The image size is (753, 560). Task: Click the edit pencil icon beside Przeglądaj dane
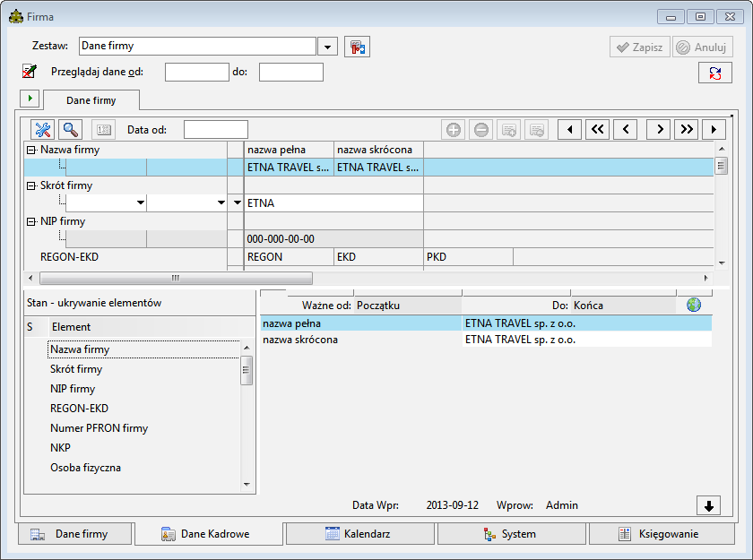30,72
